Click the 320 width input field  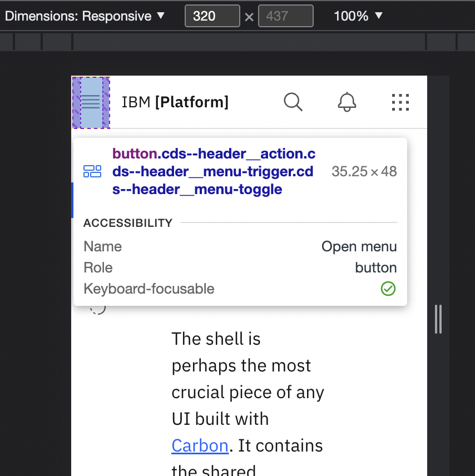pos(212,16)
